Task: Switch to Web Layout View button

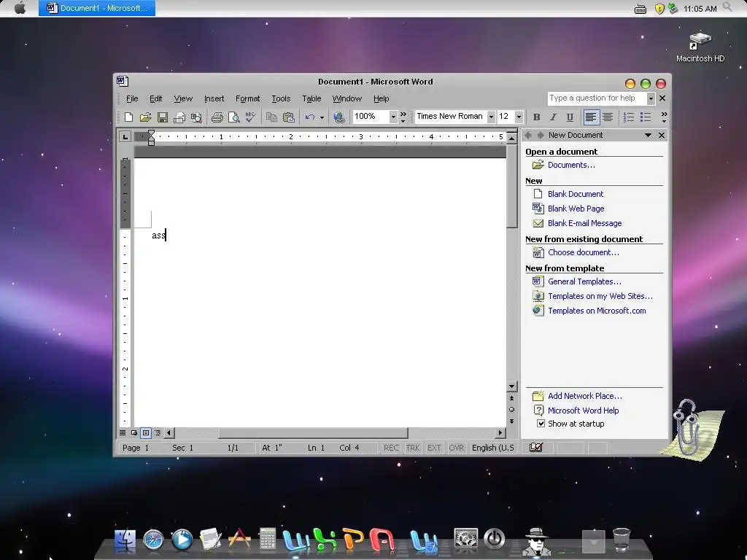Action: 134,433
